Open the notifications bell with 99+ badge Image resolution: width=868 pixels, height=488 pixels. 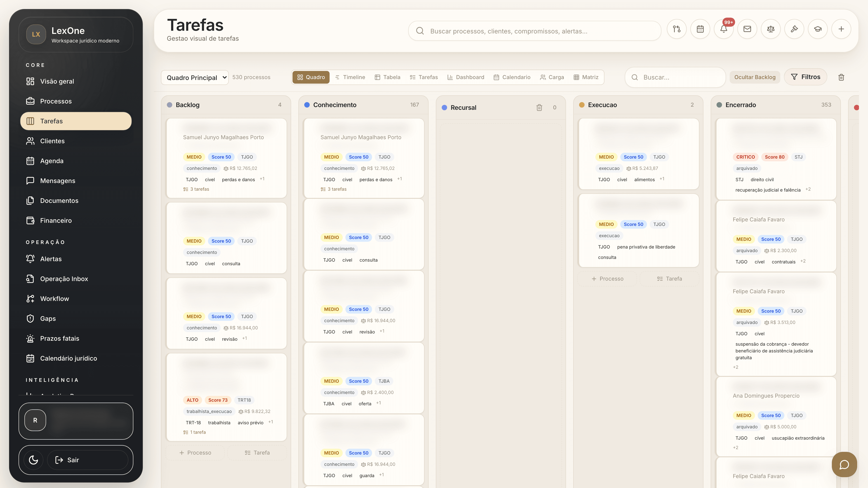coord(724,29)
